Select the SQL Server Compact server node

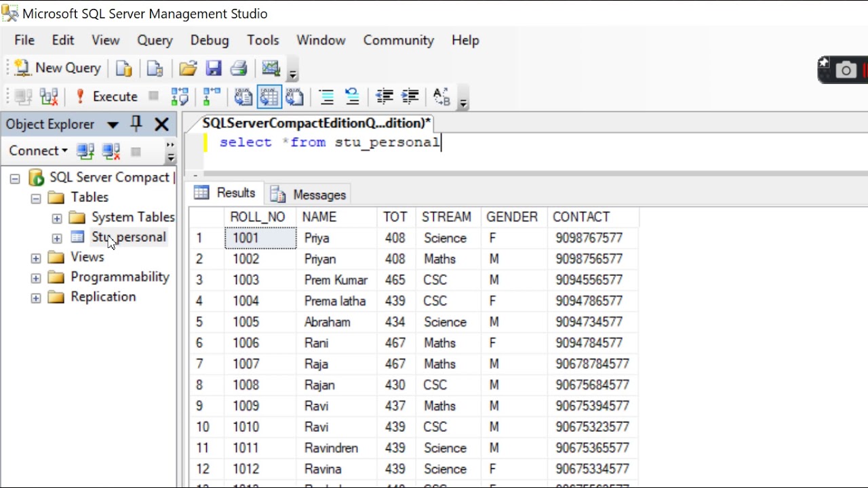point(109,178)
